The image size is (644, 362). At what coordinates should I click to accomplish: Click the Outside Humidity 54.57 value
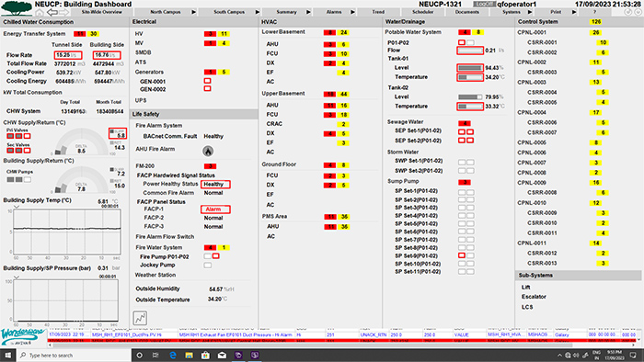(x=215, y=288)
